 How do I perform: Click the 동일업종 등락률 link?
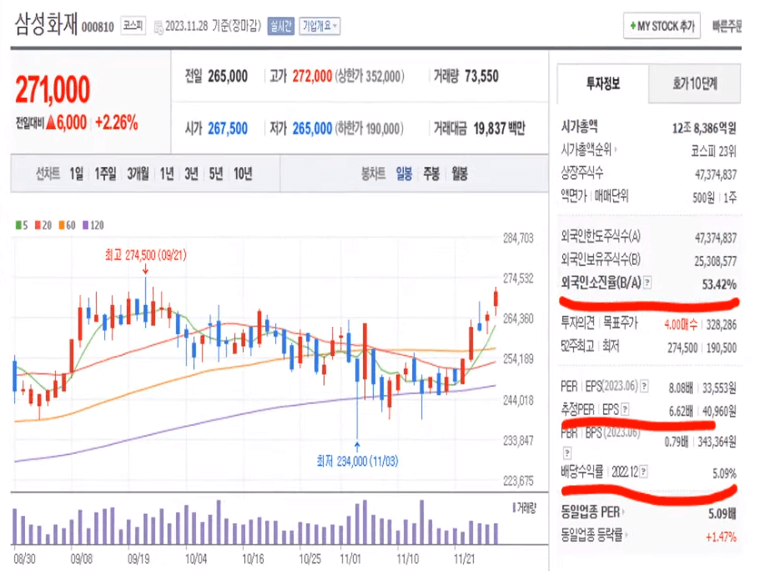(592, 535)
